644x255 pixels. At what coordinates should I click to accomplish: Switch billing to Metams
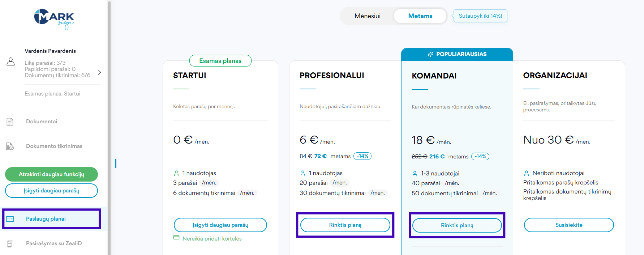420,16
